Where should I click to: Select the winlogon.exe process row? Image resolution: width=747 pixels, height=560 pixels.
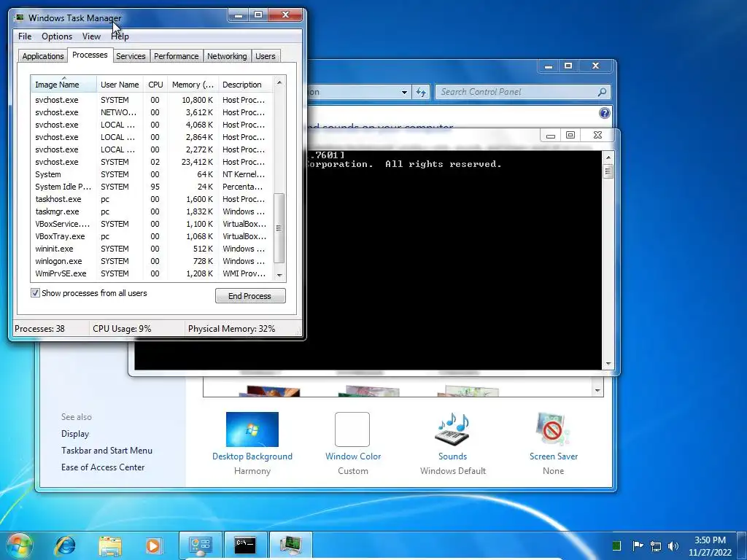[x=152, y=261]
